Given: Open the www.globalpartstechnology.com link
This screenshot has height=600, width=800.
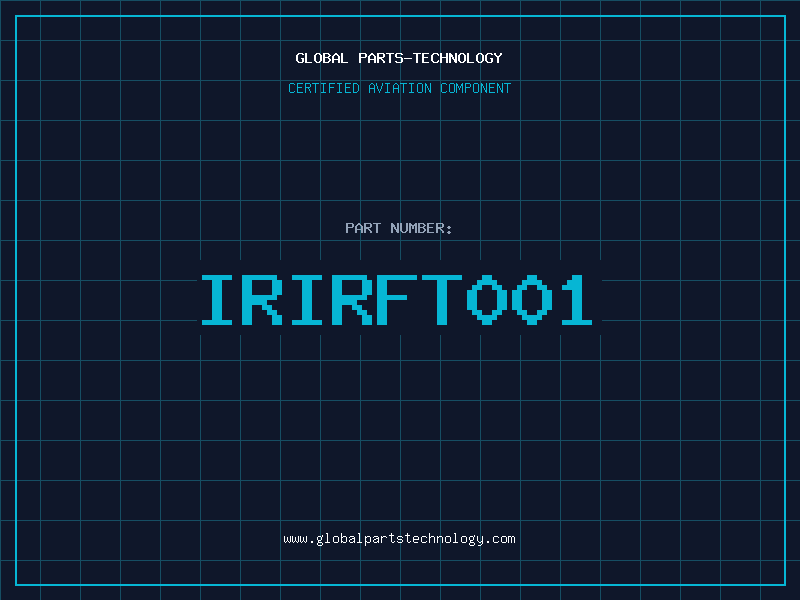Looking at the screenshot, I should point(399,539).
